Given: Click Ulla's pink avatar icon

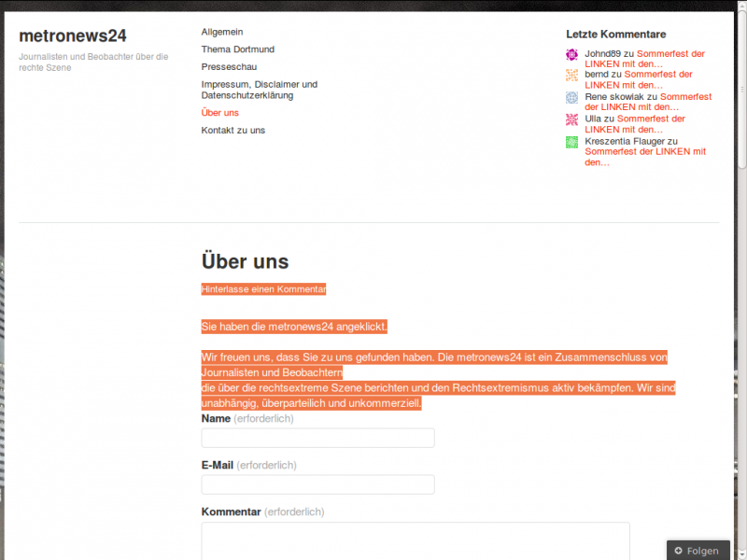Looking at the screenshot, I should (x=572, y=119).
